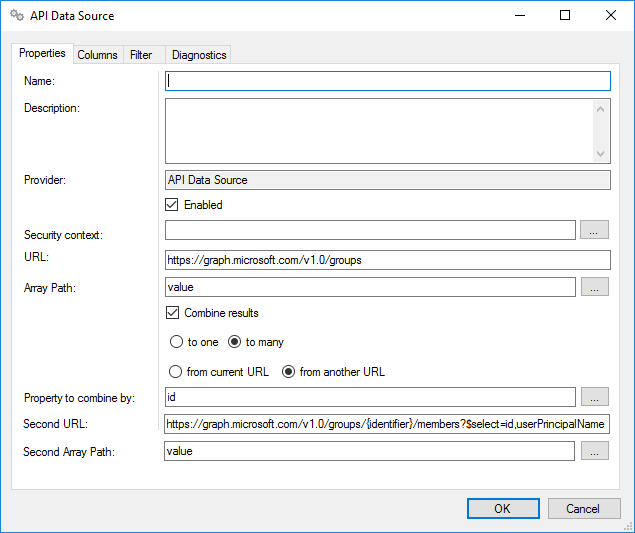Switch to the Columns tab
The height and width of the screenshot is (533, 635).
[97, 55]
